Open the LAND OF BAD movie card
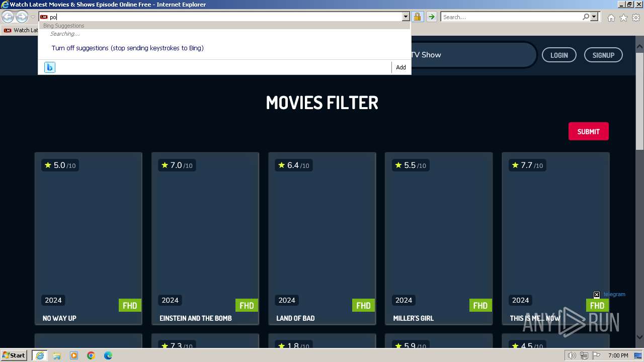 (322, 238)
